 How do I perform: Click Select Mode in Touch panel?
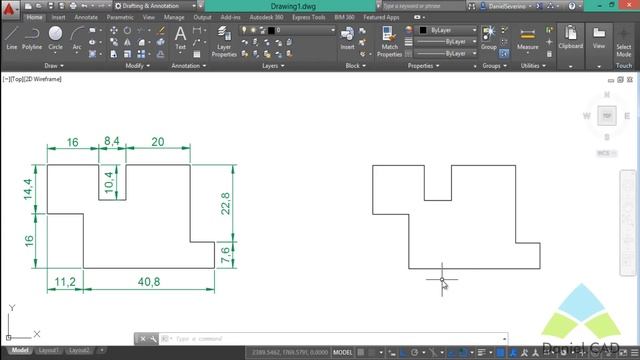[623, 42]
